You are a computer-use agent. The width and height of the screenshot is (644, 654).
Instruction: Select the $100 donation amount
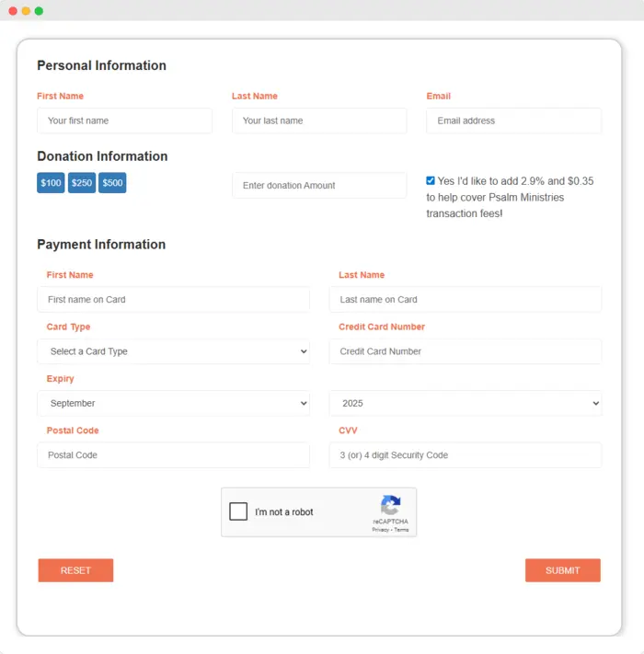pyautogui.click(x=52, y=183)
